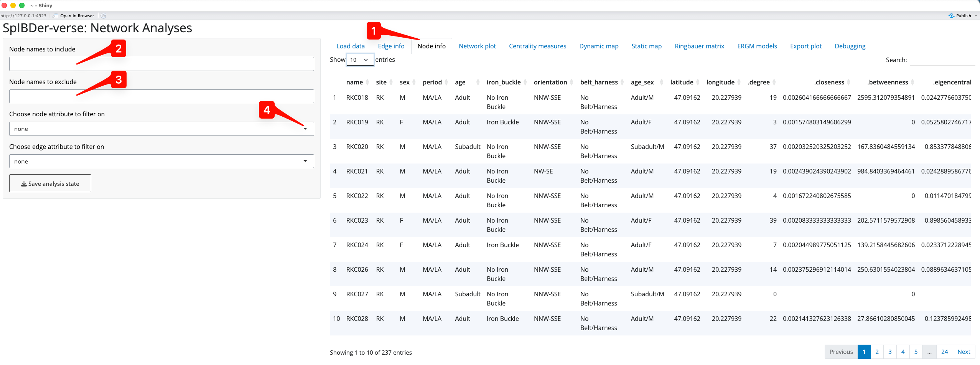Image resolution: width=980 pixels, height=365 pixels.
Task: Sort table by .degree column
Action: [762, 82]
